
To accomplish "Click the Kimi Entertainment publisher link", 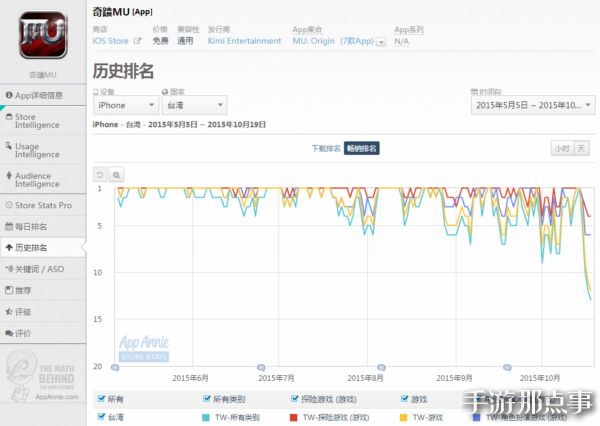I will (x=244, y=41).
